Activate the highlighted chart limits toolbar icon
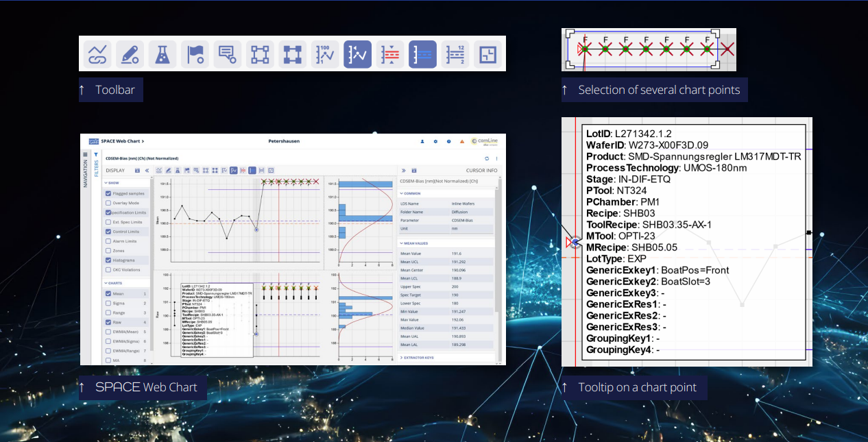Viewport: 868px width, 442px height. [x=422, y=53]
